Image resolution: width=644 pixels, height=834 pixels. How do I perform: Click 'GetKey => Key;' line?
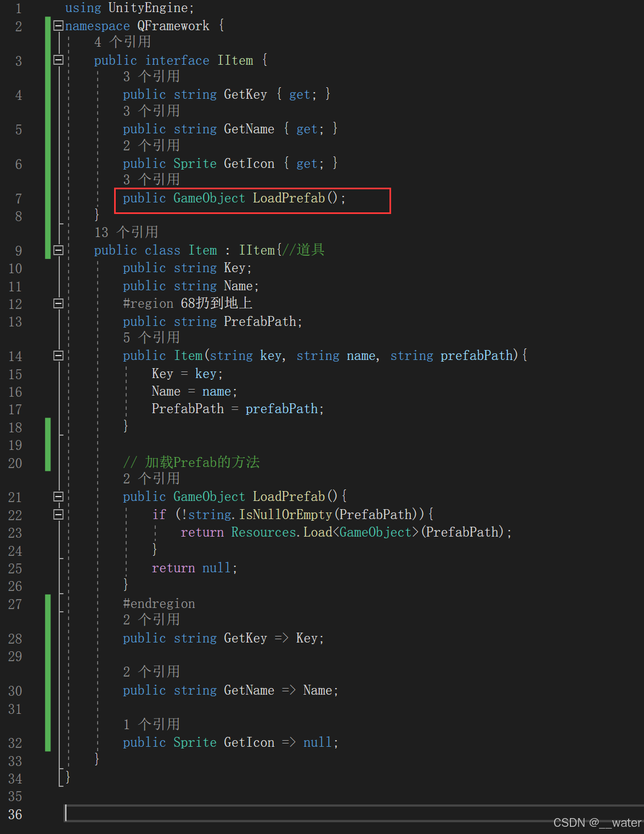pyautogui.click(x=274, y=638)
